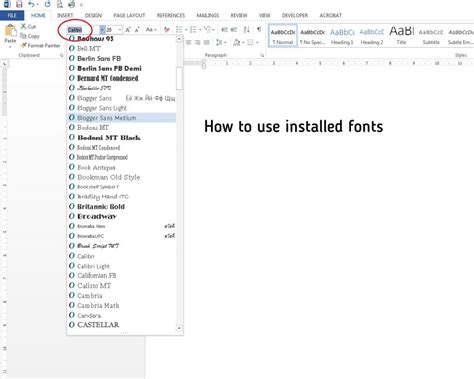This screenshot has height=379, width=474.
Task: Open the FILE backstage menu
Action: click(x=12, y=15)
